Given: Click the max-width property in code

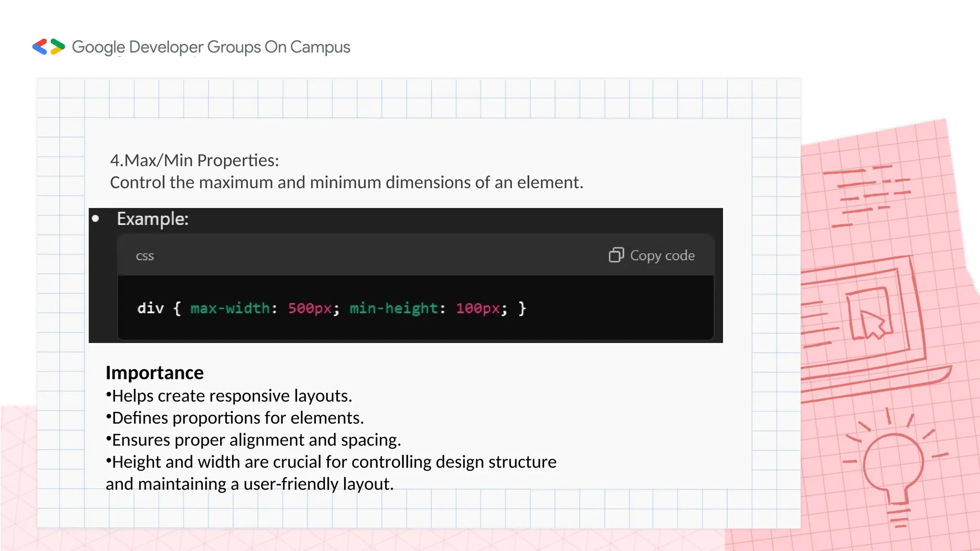Looking at the screenshot, I should 230,308.
